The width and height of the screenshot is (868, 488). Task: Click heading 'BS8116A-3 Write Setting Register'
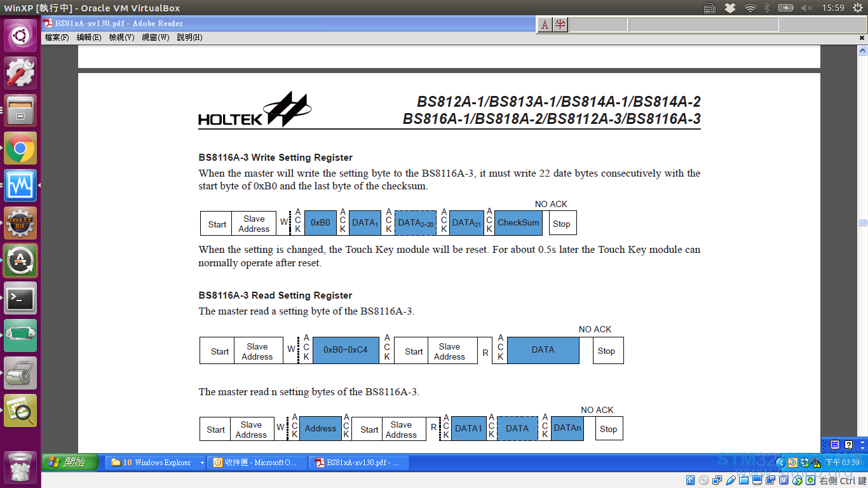[276, 158]
